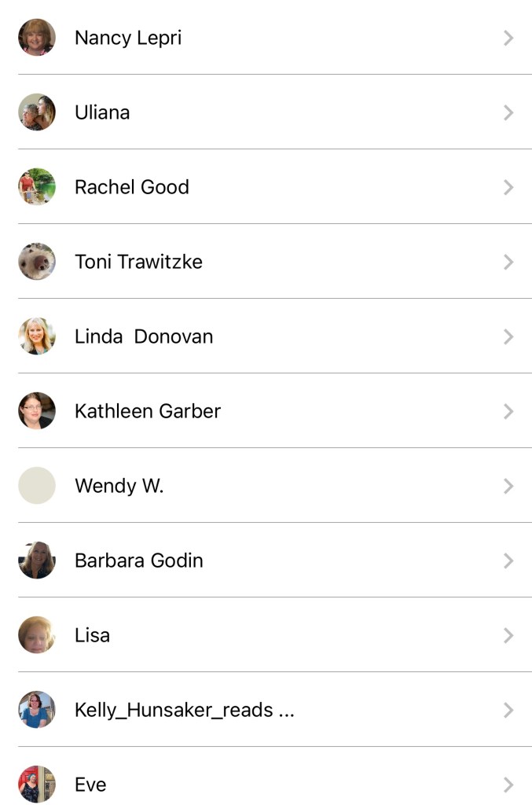Tap Rachel Good's profile photo
Image resolution: width=532 pixels, height=805 pixels.
point(37,187)
